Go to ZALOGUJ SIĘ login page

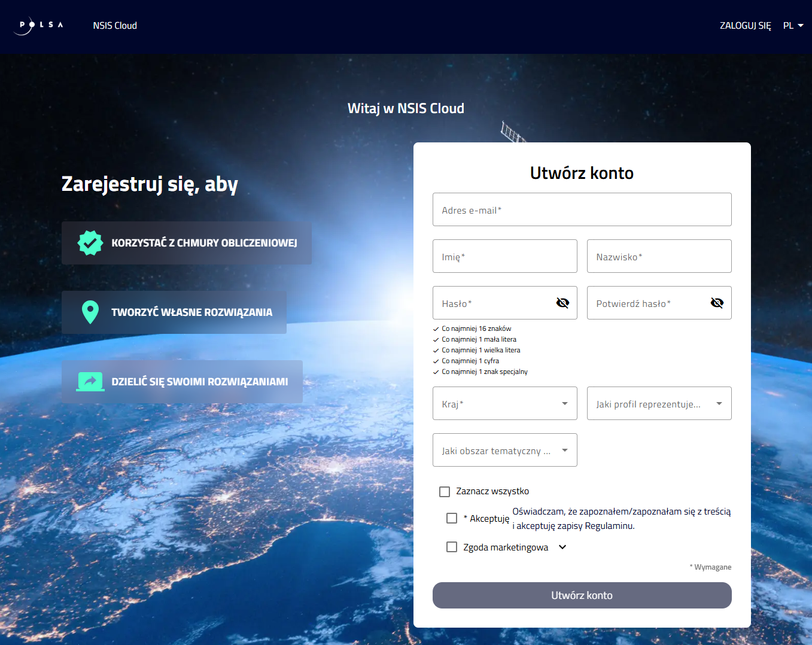pos(745,26)
